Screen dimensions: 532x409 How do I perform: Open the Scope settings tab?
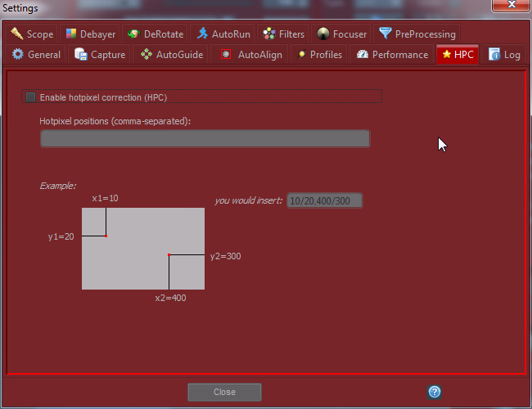33,34
